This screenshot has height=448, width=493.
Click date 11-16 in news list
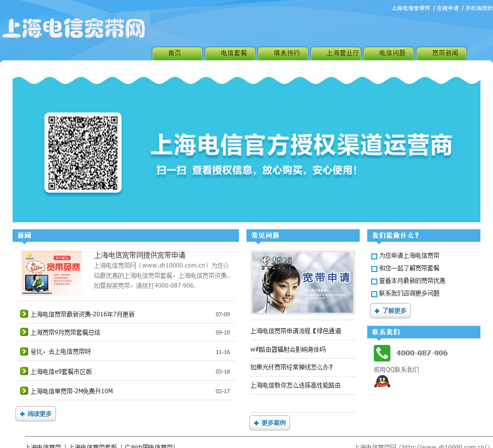[x=222, y=352]
